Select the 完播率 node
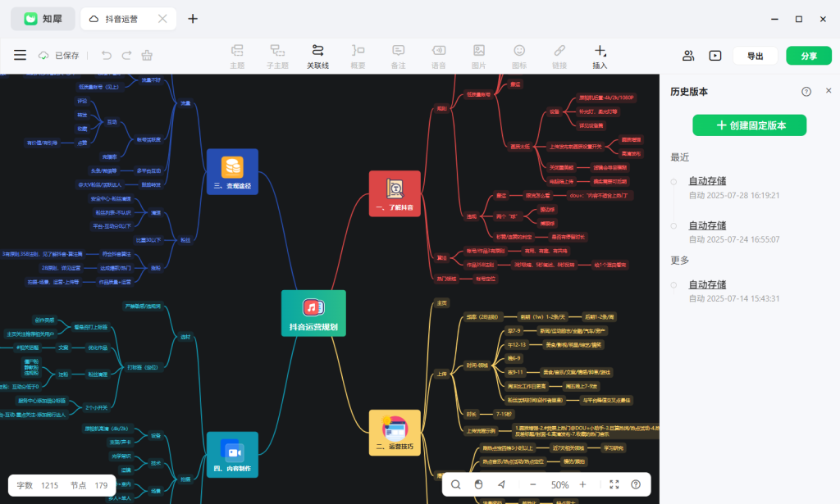This screenshot has width=840, height=504. 110,157
